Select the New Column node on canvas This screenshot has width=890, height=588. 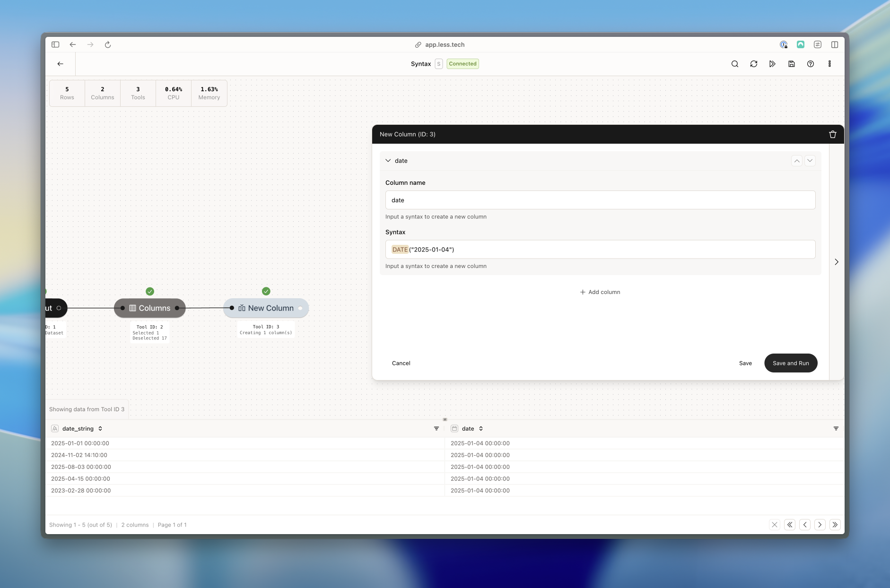point(266,308)
